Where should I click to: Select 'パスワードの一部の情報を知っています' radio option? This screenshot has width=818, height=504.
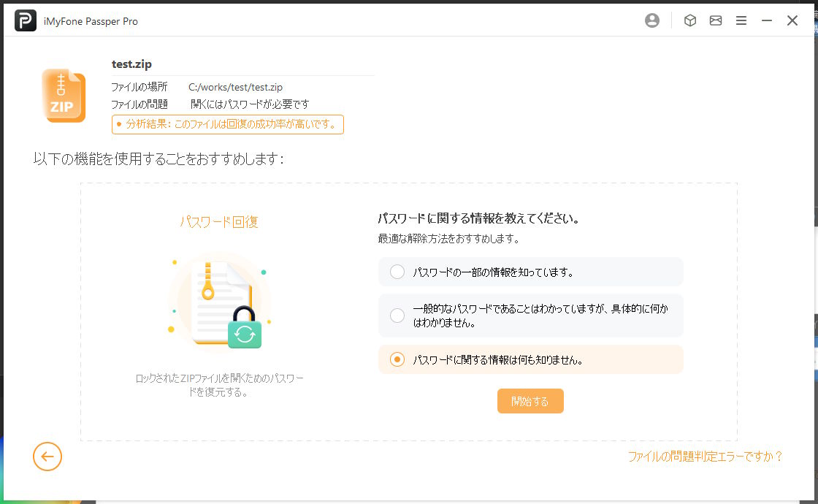(397, 272)
